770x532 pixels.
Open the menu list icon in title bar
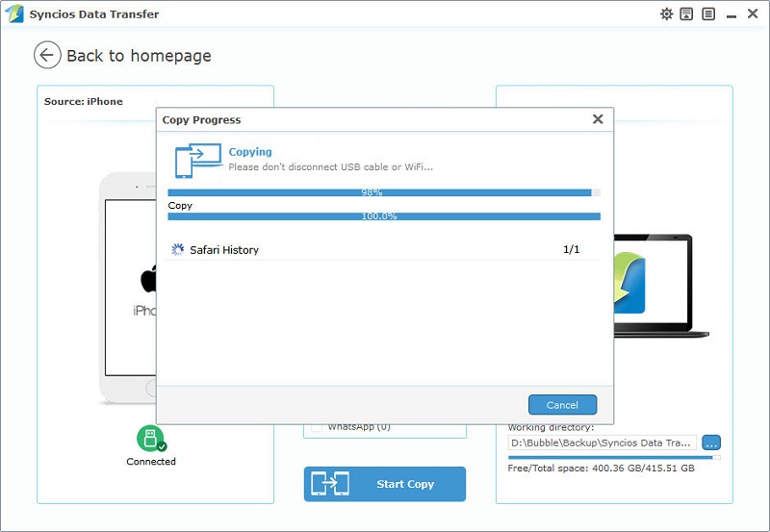[x=708, y=13]
